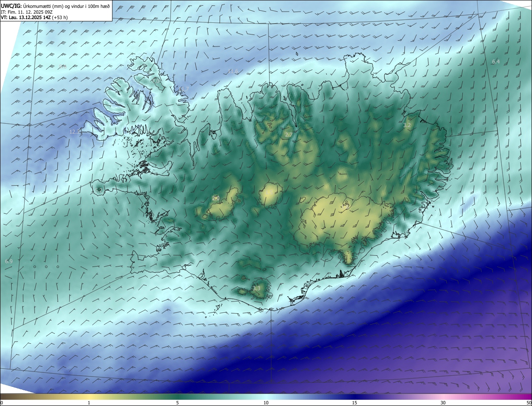Click the color bar tick label 30

443,403
